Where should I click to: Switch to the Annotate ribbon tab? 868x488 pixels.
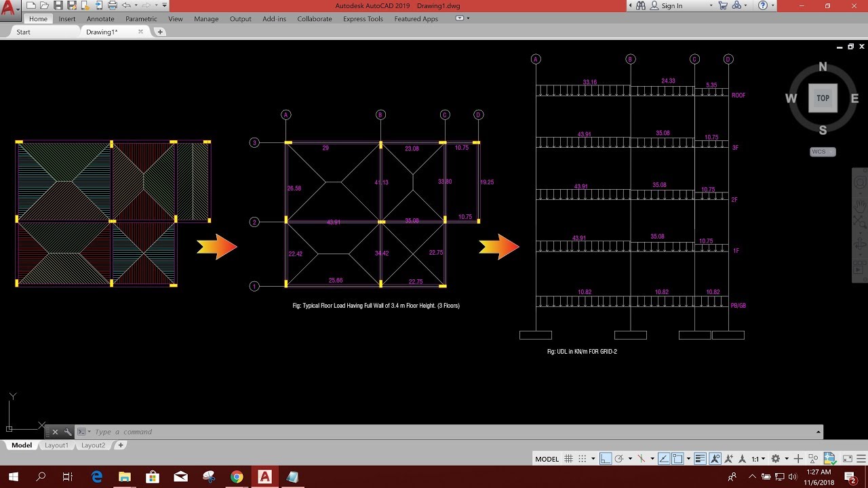click(100, 18)
